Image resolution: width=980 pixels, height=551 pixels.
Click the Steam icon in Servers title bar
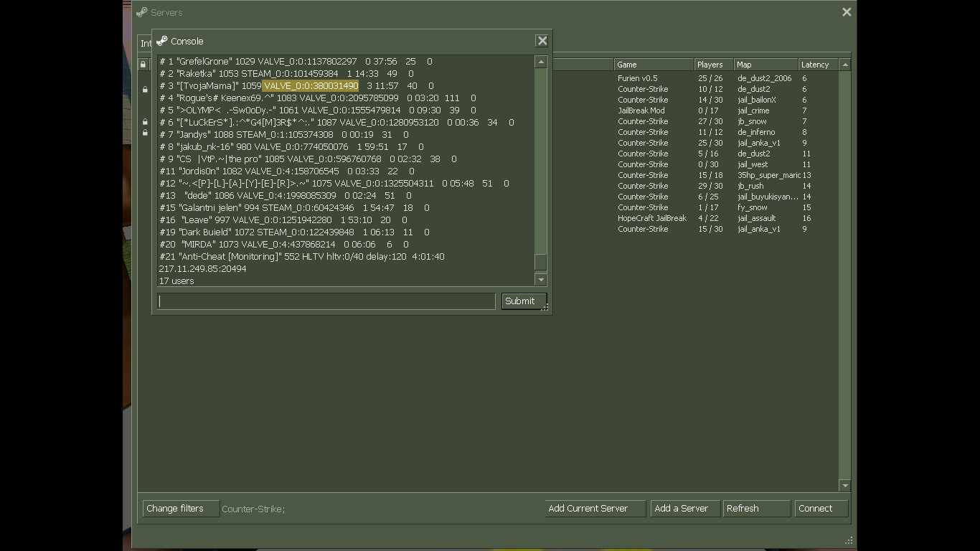pos(142,12)
